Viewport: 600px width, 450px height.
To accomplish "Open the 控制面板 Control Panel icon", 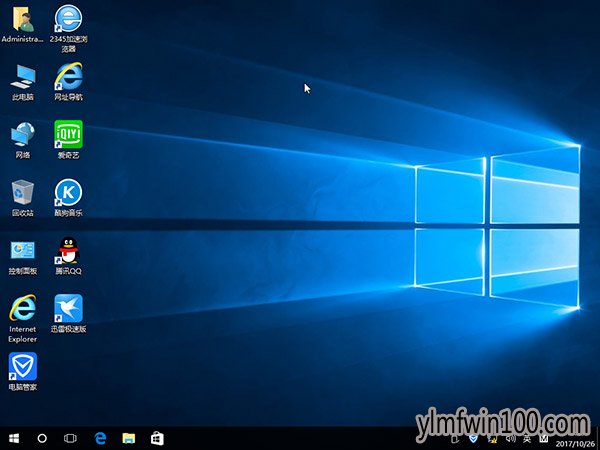I will pos(23,258).
